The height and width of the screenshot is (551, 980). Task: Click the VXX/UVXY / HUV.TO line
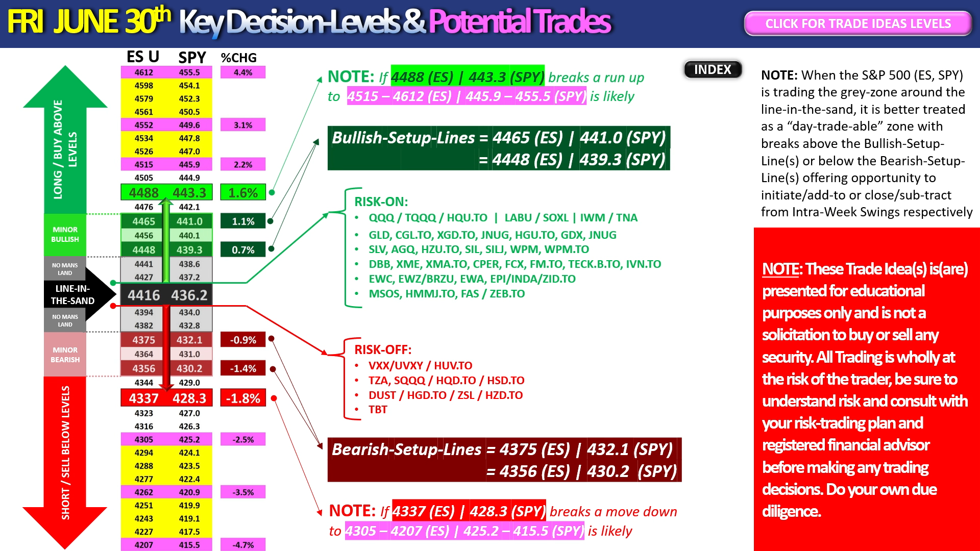pos(420,366)
